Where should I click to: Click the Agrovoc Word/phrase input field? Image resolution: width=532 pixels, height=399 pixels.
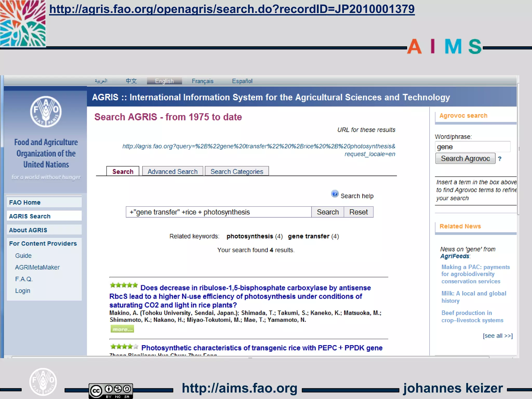pyautogui.click(x=473, y=147)
